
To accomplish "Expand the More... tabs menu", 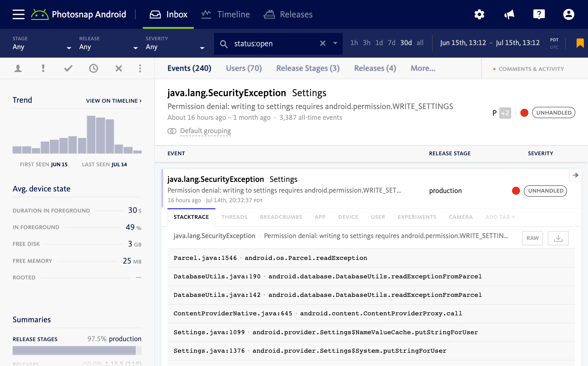I will 423,68.
